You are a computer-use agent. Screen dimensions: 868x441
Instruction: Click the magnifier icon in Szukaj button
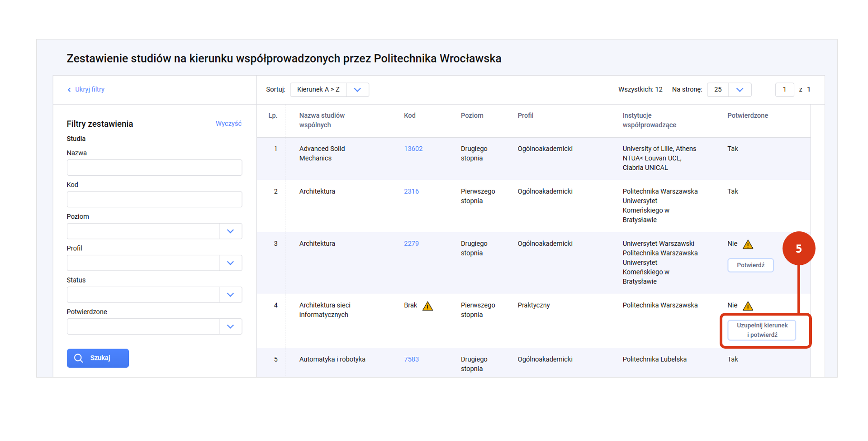(78, 358)
